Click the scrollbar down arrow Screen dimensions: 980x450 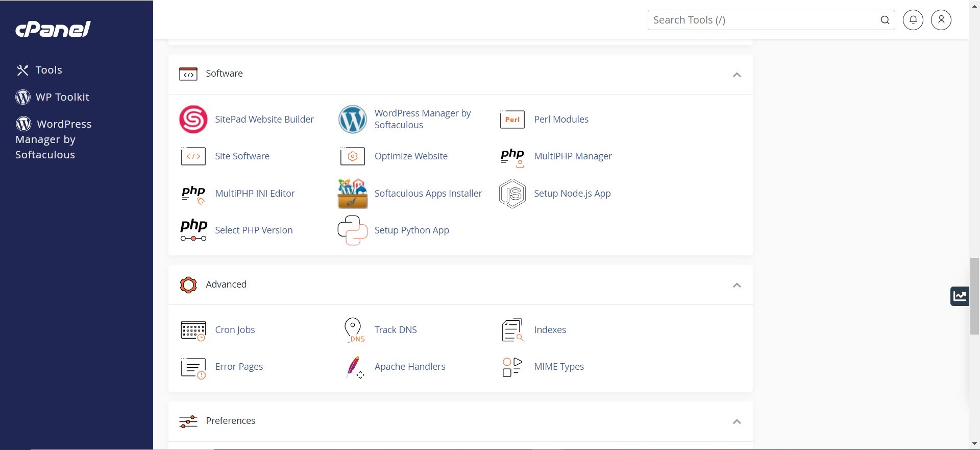coord(974,444)
